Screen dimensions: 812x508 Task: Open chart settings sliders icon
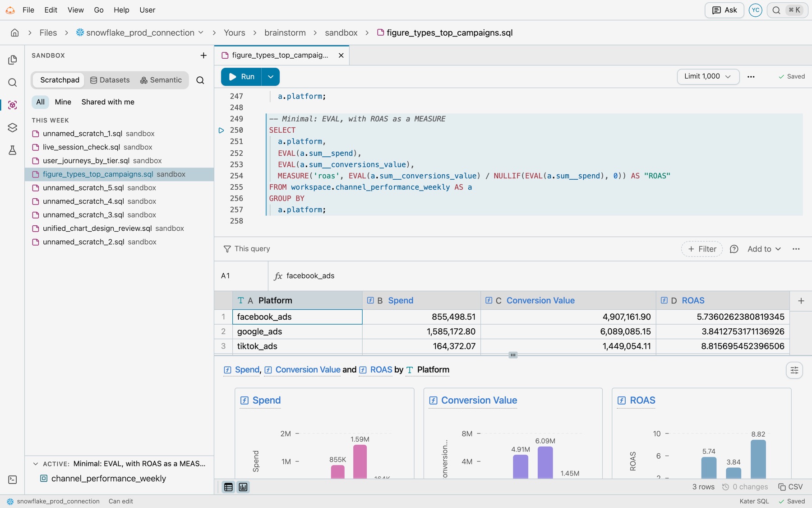[794, 370]
